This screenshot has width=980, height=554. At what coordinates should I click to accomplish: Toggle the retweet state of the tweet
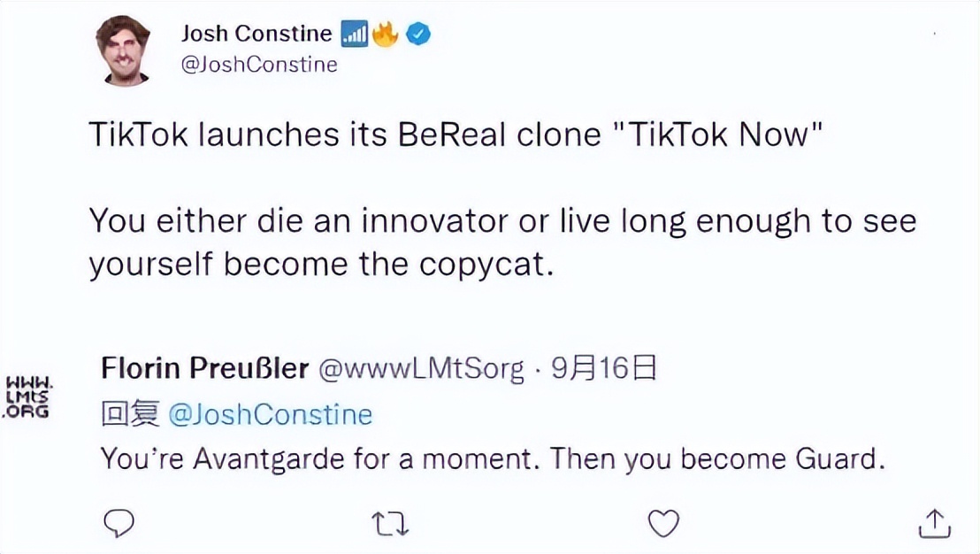(389, 523)
